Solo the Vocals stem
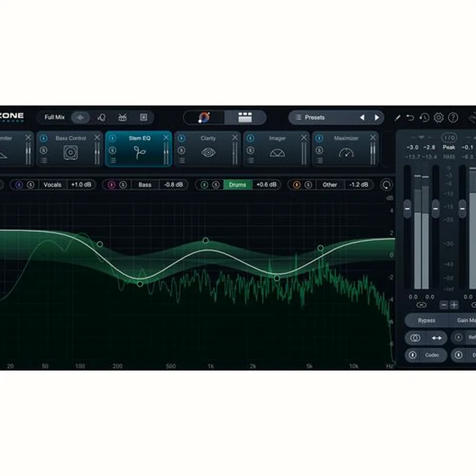Image resolution: width=476 pixels, height=476 pixels. tap(30, 184)
